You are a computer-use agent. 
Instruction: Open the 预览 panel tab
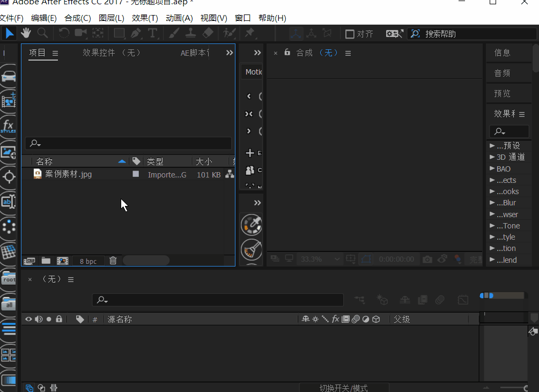pos(502,93)
